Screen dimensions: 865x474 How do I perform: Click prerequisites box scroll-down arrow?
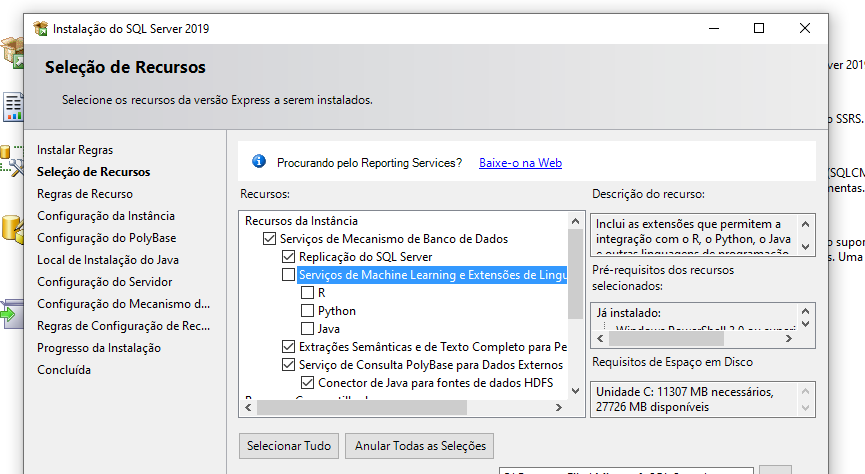tap(805, 324)
